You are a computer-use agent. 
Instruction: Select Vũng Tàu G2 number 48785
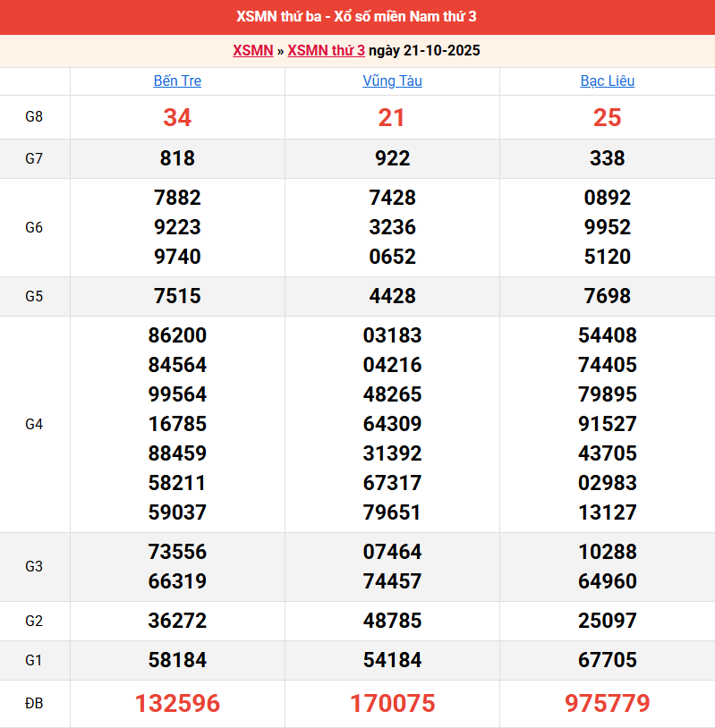pyautogui.click(x=392, y=621)
